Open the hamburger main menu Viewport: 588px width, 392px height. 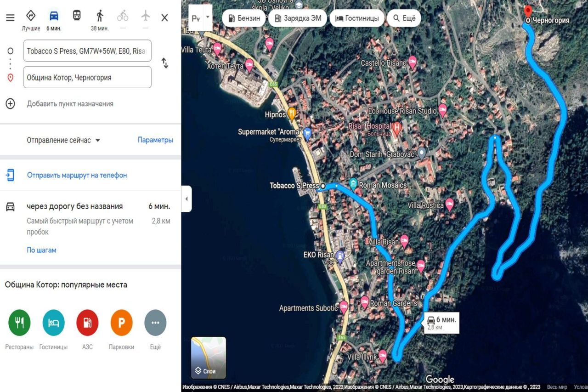10,17
